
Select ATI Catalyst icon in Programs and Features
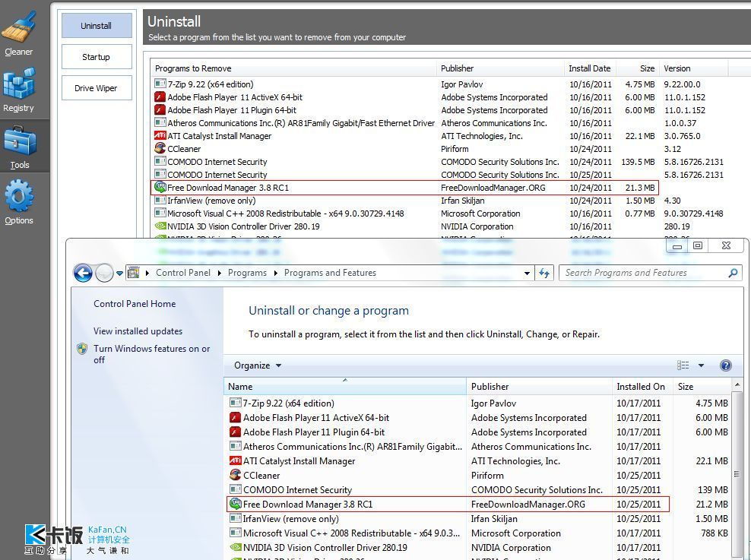tap(235, 461)
